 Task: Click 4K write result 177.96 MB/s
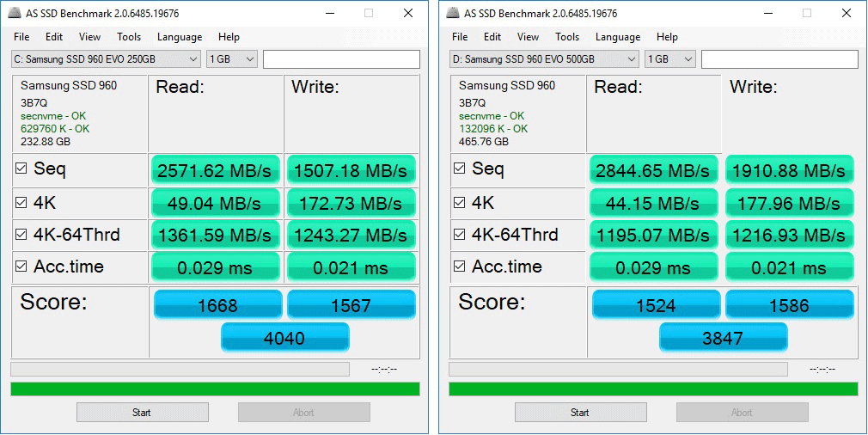pos(790,203)
